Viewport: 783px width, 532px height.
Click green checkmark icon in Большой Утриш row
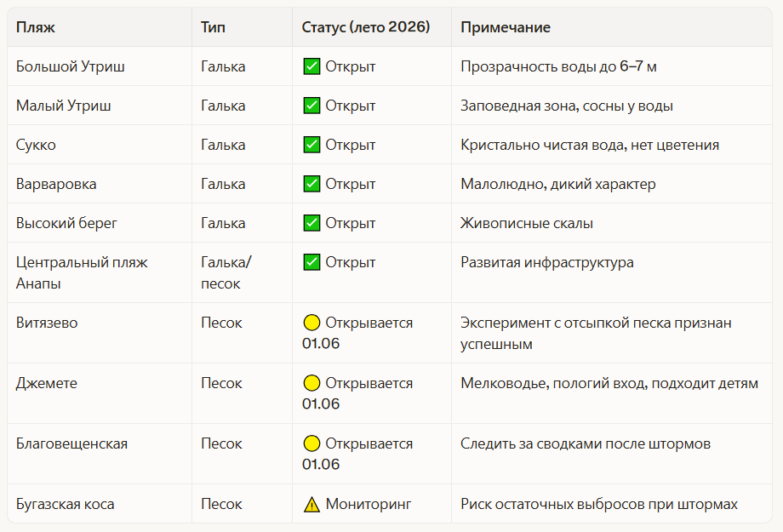311,66
